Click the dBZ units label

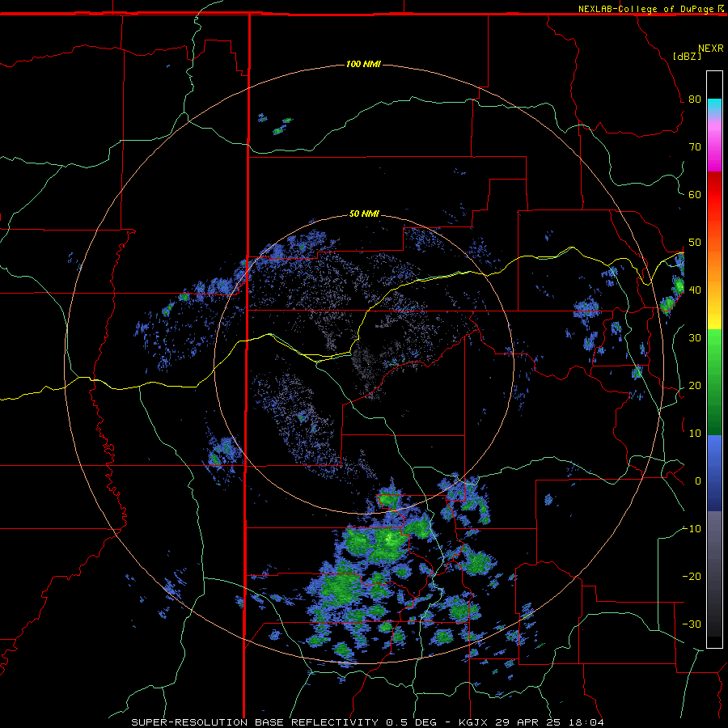(x=687, y=56)
